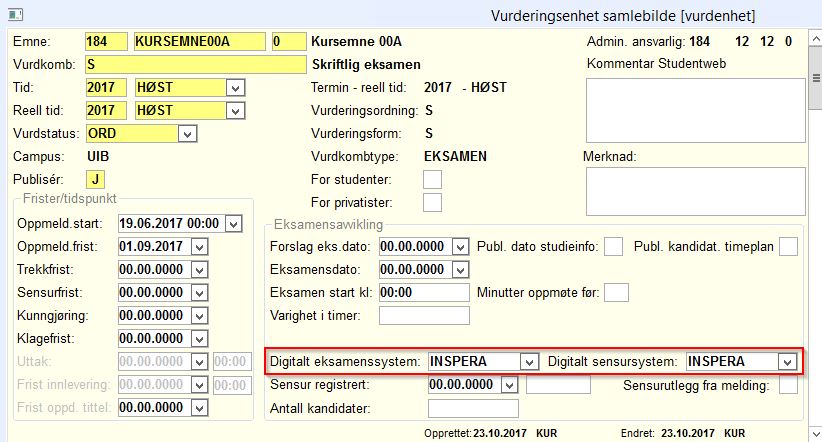Viewport: 822px width, 442px height.
Task: Open the Eksamensdato date picker arrow
Action: tap(459, 270)
